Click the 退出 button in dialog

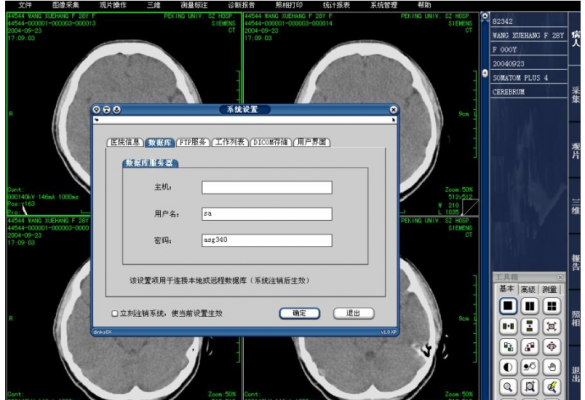(353, 313)
